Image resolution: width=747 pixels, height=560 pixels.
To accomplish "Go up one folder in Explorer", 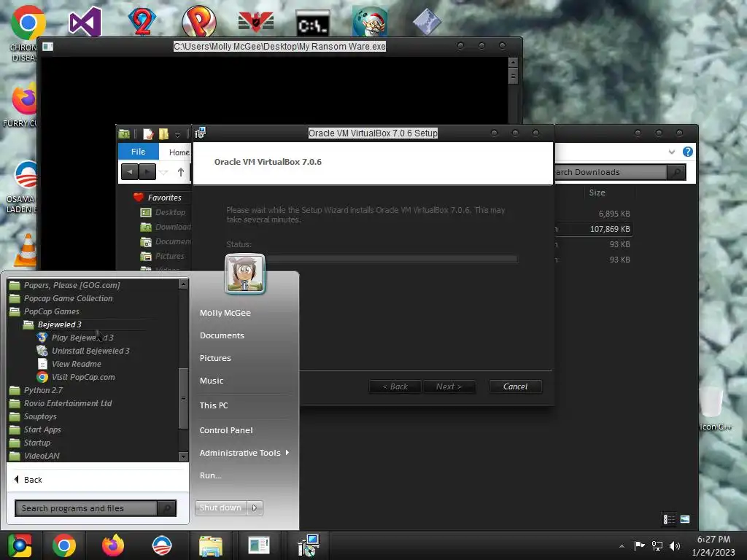I will pyautogui.click(x=181, y=172).
